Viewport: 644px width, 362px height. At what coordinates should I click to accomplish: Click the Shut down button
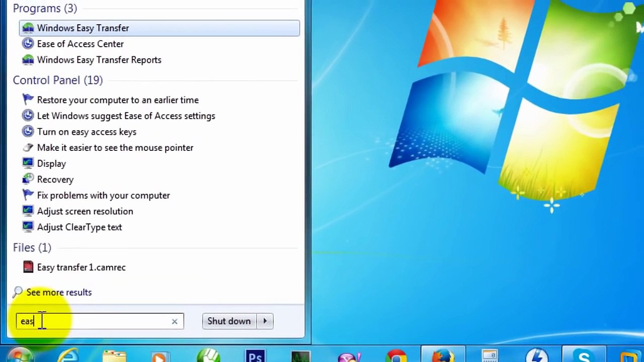(229, 321)
